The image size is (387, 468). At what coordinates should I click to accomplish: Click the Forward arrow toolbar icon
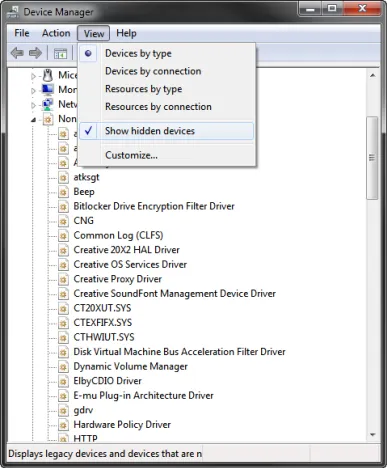pos(35,53)
